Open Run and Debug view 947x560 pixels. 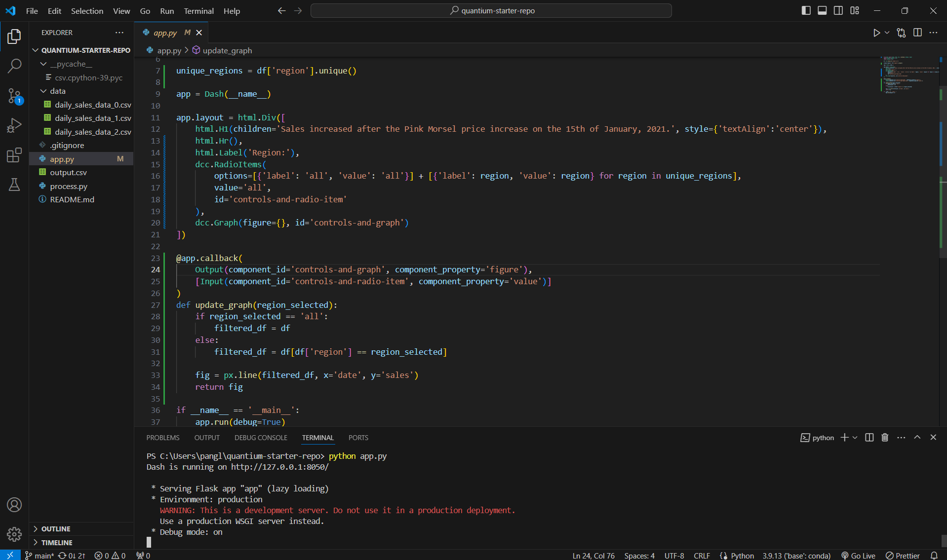pyautogui.click(x=14, y=125)
